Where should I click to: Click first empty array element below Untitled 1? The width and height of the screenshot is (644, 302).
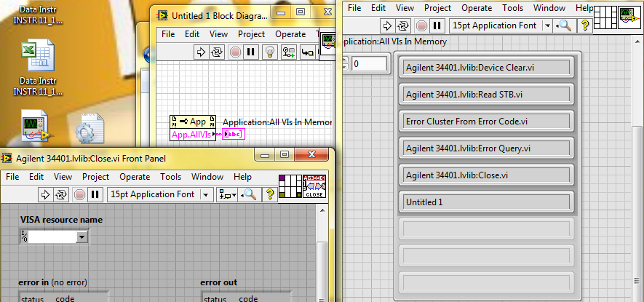click(x=486, y=229)
